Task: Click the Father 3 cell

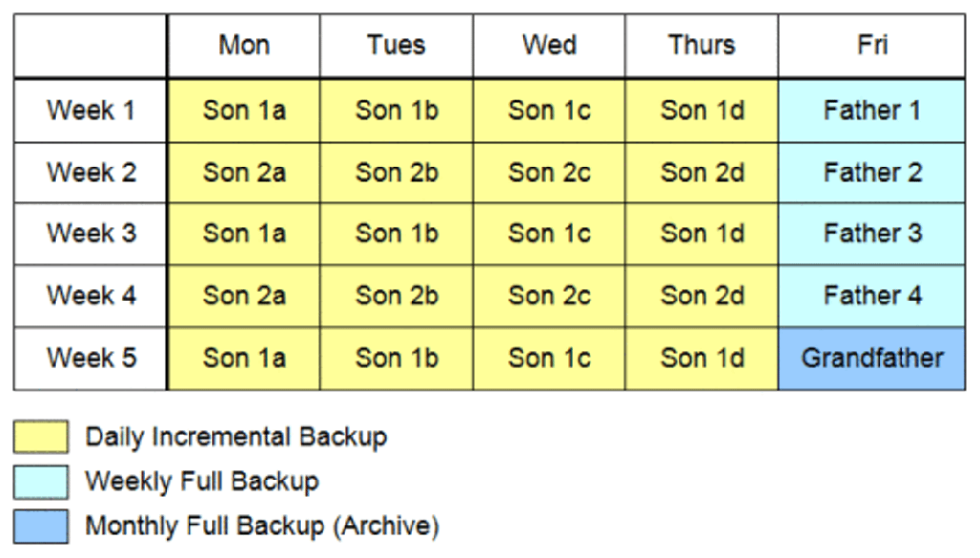Action: 872,234
